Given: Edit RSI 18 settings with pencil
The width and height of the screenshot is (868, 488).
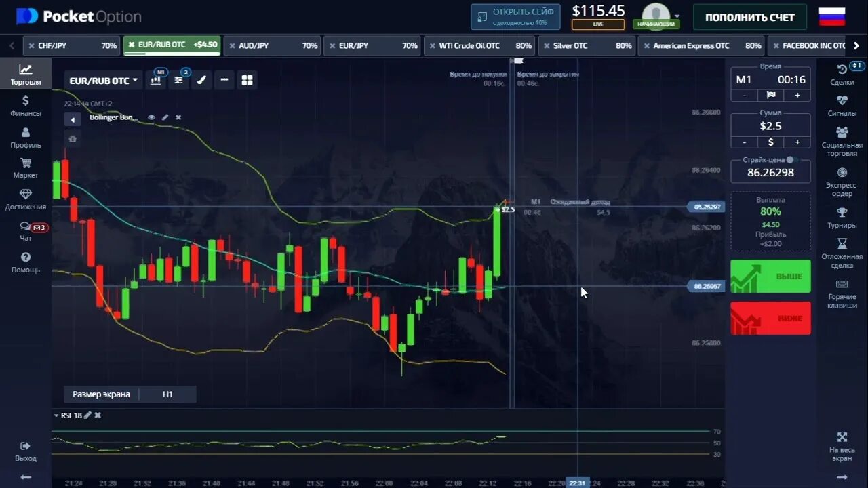Looking at the screenshot, I should tap(87, 415).
